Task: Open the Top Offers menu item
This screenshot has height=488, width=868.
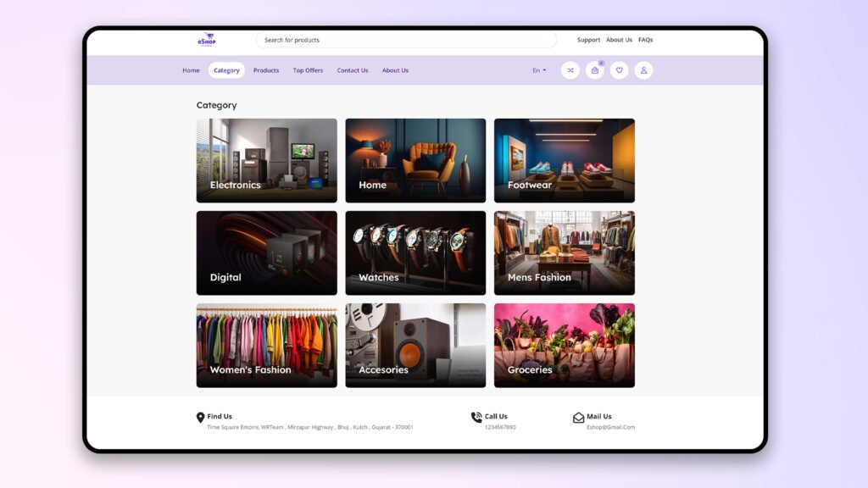Action: point(308,70)
